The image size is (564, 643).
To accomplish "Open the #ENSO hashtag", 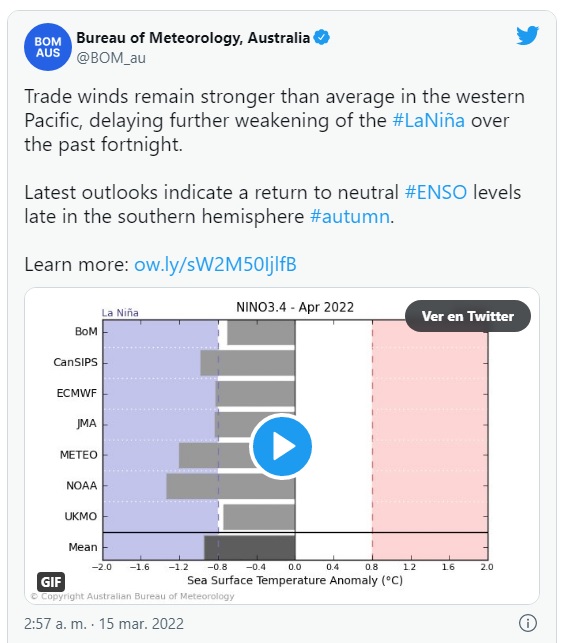I will pos(436,192).
